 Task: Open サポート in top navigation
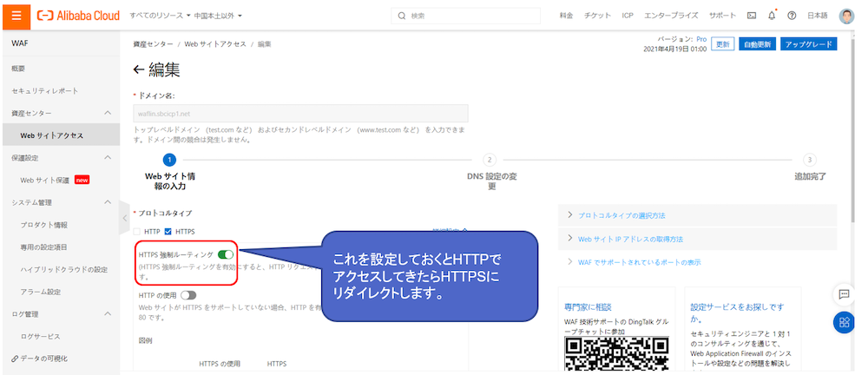pos(723,16)
